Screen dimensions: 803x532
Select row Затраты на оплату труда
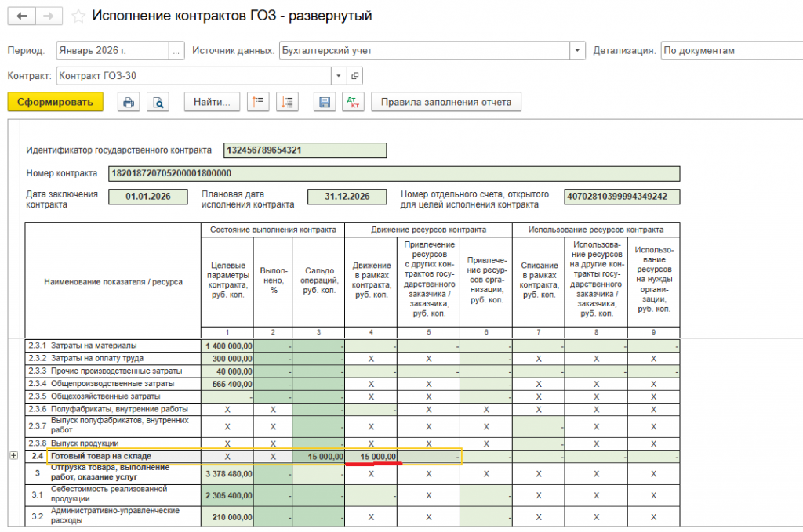[125, 359]
